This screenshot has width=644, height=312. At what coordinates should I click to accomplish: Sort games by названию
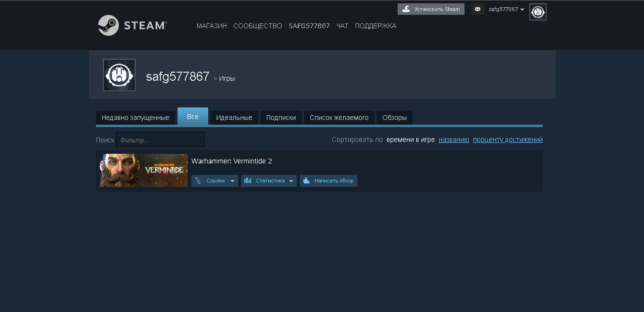point(454,140)
